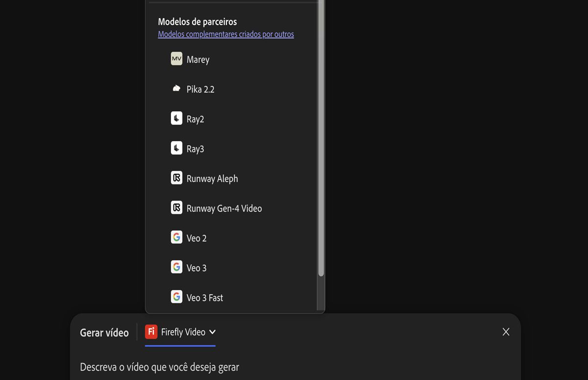Pick the Pika 2.2 model label

pyautogui.click(x=200, y=89)
